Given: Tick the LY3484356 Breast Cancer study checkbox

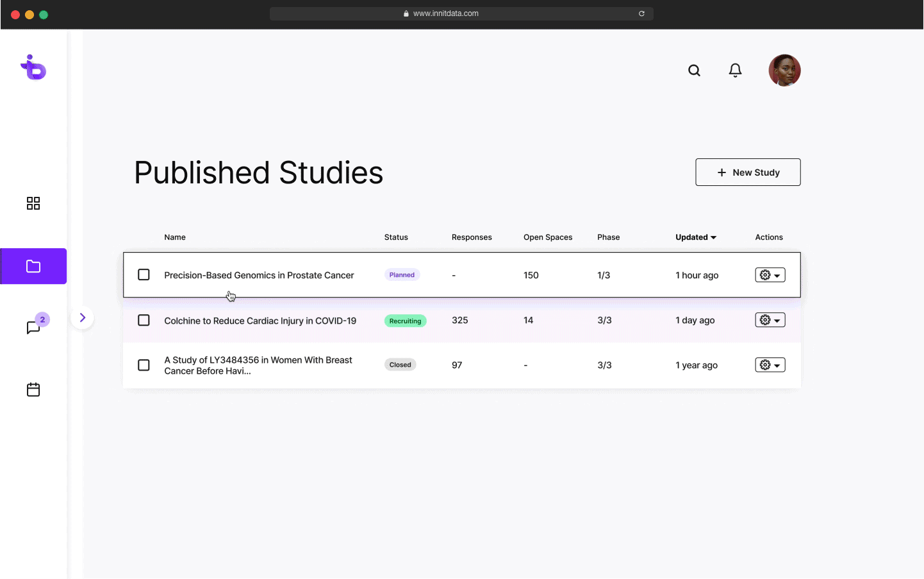Looking at the screenshot, I should click(144, 365).
